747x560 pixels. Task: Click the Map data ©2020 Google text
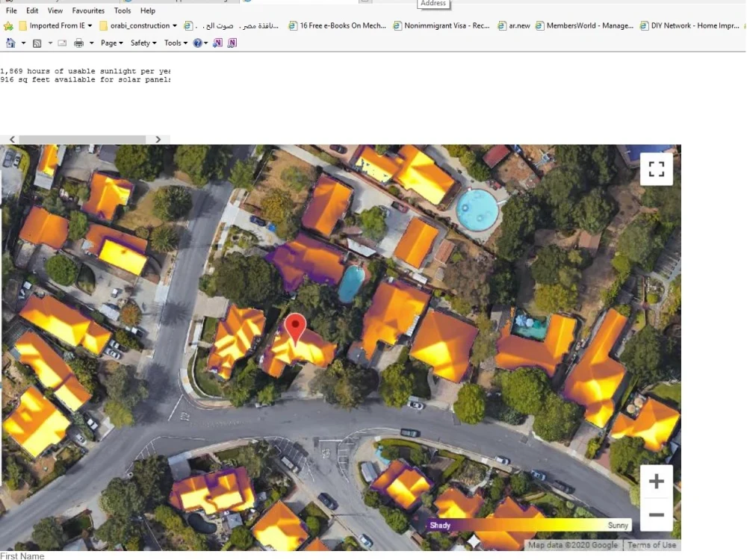pyautogui.click(x=573, y=545)
